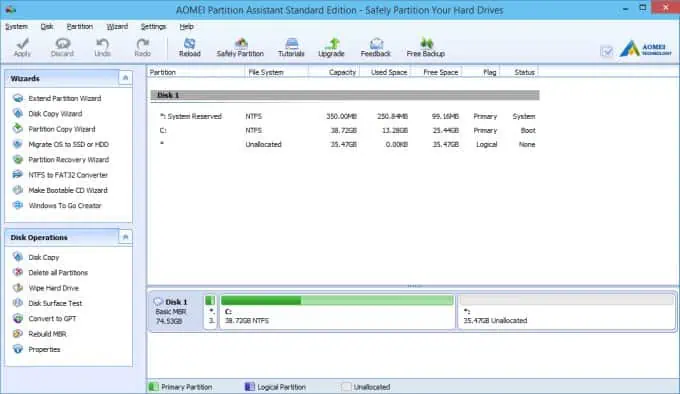Click Convert to GPT
680x394 pixels.
(52, 319)
